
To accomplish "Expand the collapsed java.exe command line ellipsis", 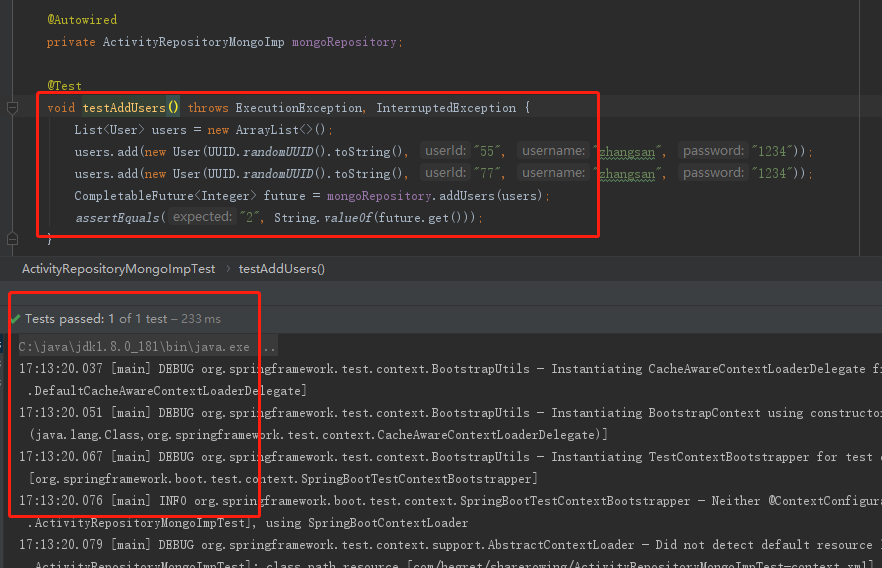I will tap(269, 347).
